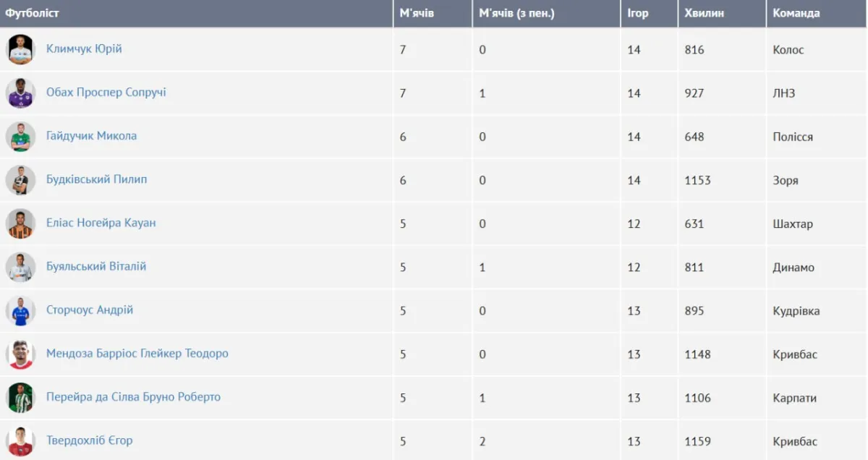Viewport: 868px width, 460px height.
Task: Open Обах Проспер Сопручі profile link
Action: point(106,93)
